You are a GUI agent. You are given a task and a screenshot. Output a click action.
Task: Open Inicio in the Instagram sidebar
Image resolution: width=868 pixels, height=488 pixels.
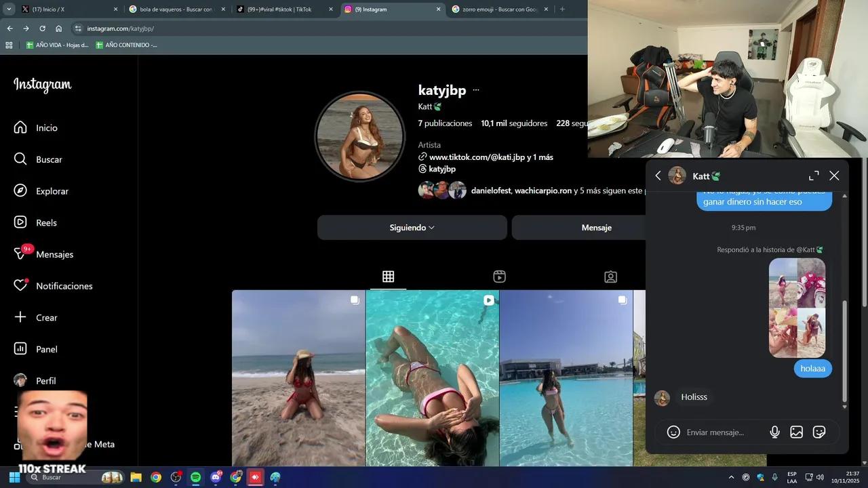[x=37, y=127]
